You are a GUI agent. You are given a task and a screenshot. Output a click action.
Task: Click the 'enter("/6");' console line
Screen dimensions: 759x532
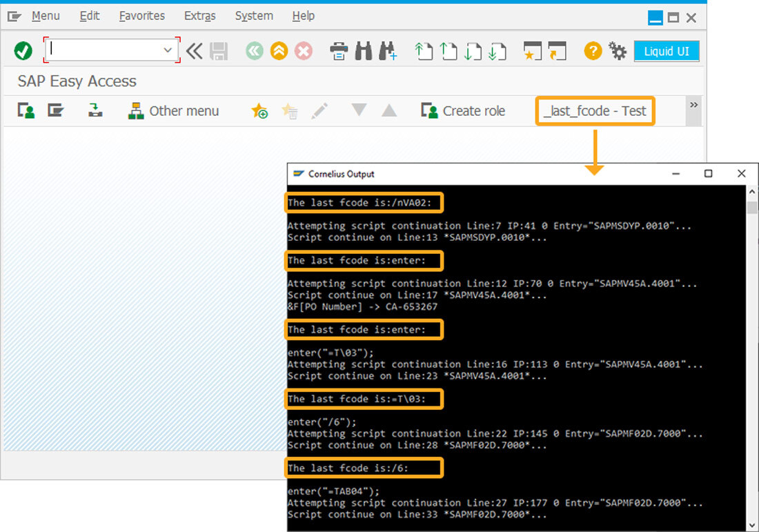[322, 422]
